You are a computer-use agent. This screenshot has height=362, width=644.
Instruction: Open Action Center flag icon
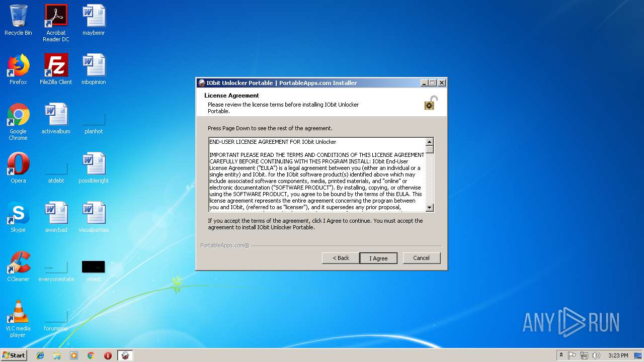tap(572, 355)
